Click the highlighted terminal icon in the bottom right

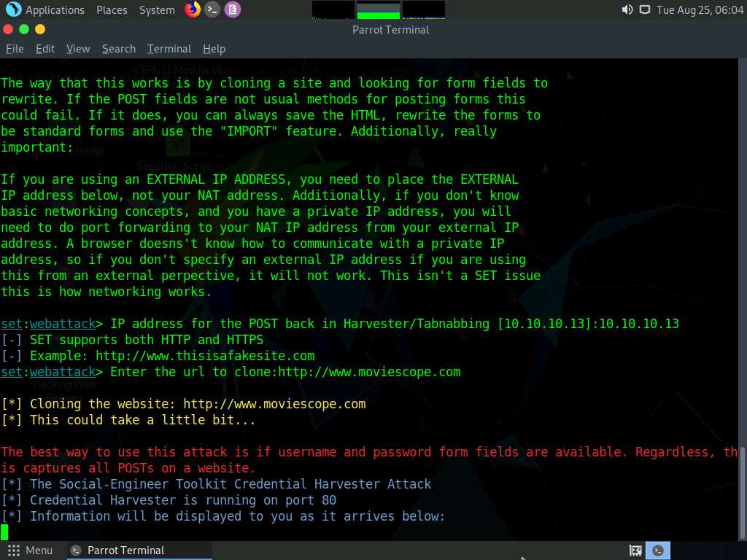point(658,551)
